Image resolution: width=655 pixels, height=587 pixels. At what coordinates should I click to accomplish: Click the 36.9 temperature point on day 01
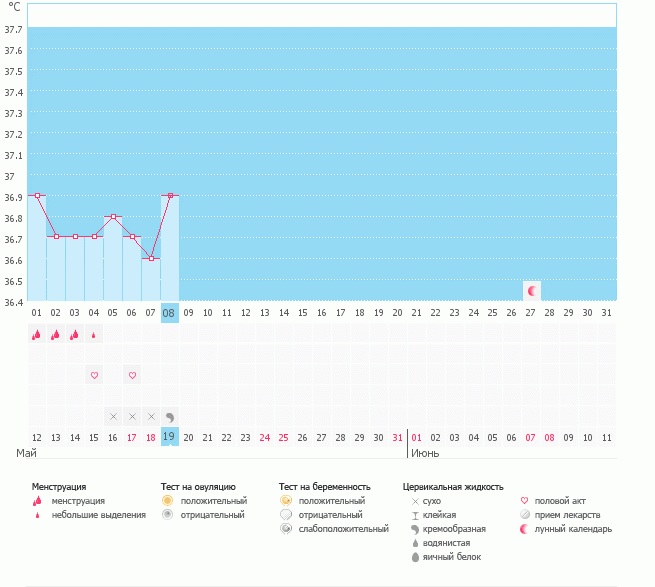37,196
